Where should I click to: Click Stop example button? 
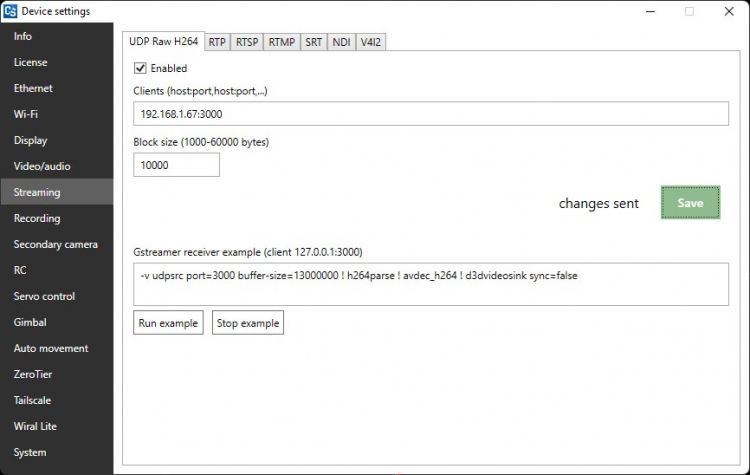pos(248,323)
